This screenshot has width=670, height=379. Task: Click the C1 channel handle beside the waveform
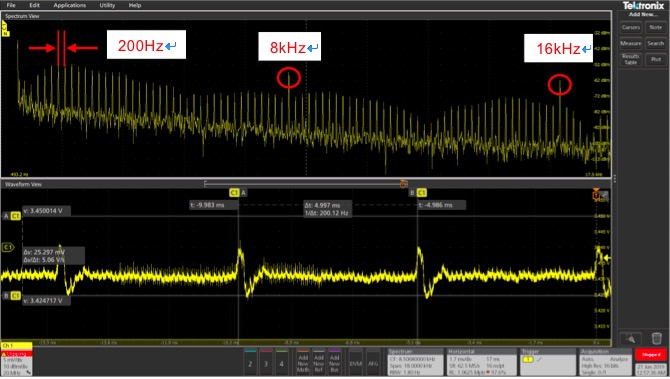tap(8, 247)
